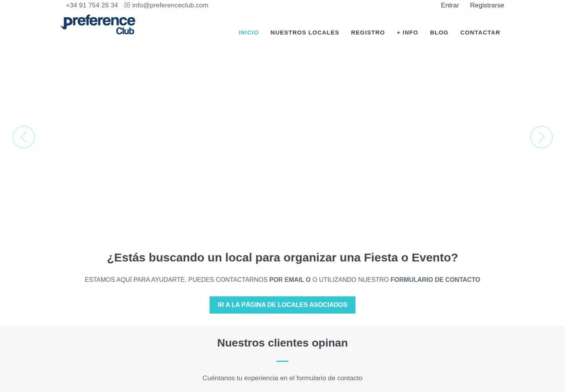This screenshot has height=392, width=565.
Task: Go to the Registro menu item
Action: tap(368, 33)
